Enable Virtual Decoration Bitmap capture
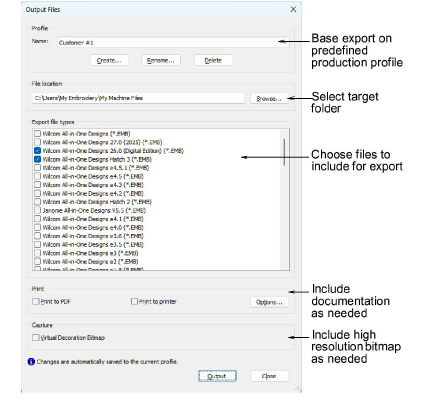Screen dimensions: 423x406 36,338
